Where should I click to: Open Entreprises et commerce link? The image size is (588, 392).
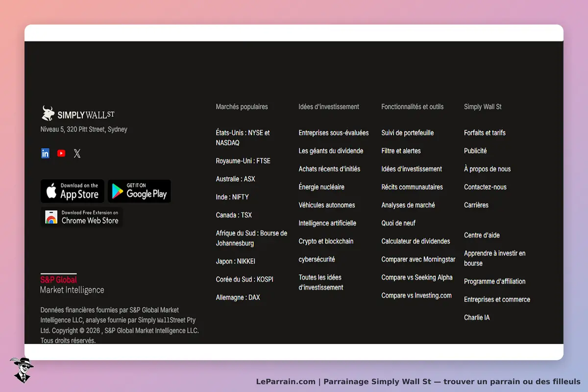tap(497, 300)
